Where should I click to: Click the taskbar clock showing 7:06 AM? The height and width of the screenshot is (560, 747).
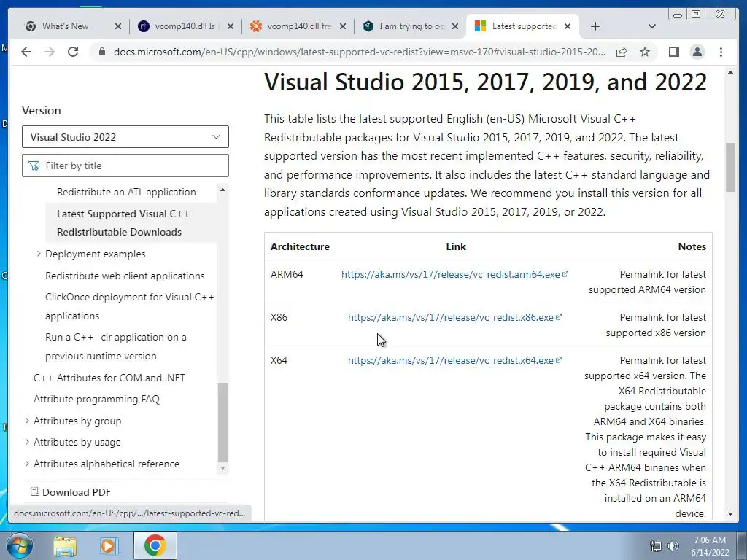pyautogui.click(x=710, y=546)
